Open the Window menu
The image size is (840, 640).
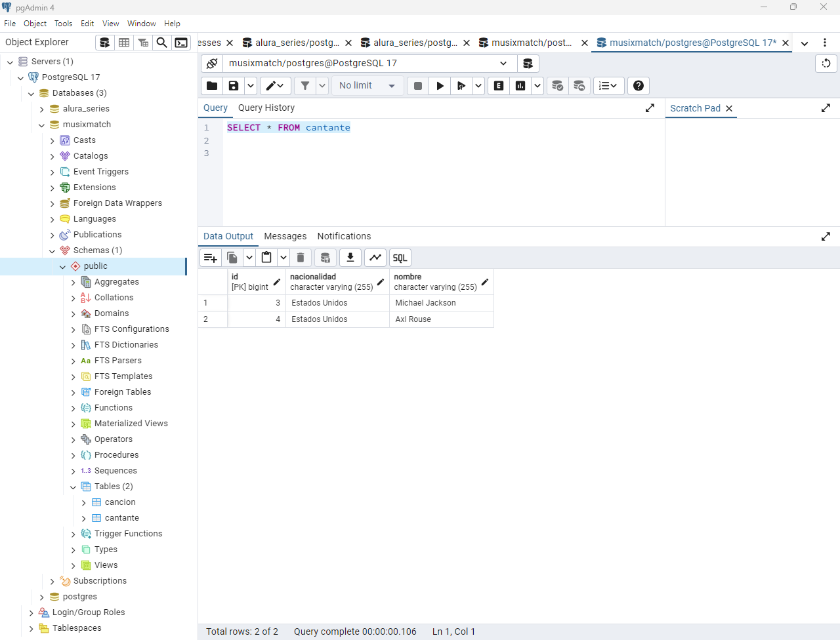142,24
